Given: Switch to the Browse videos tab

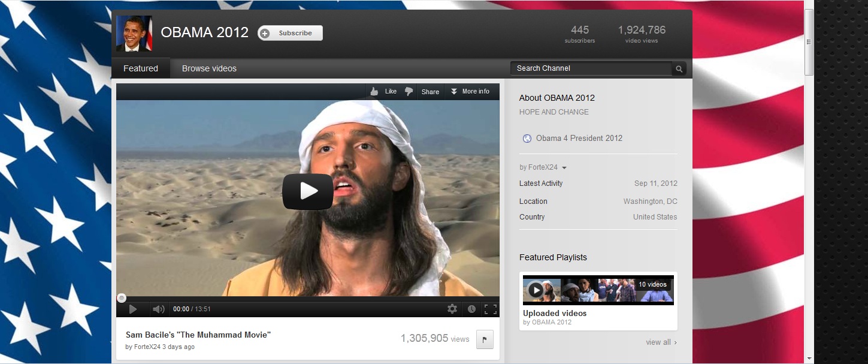Looking at the screenshot, I should point(209,68).
